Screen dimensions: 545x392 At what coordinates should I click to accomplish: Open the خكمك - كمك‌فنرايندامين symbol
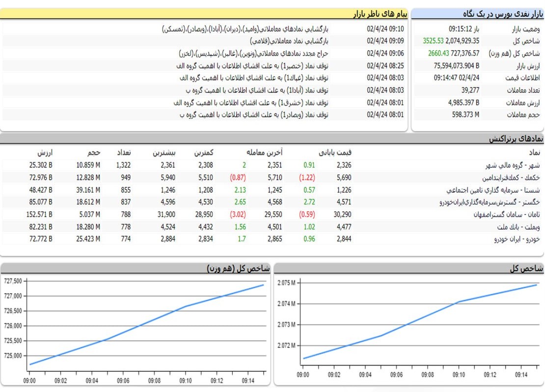(x=511, y=178)
